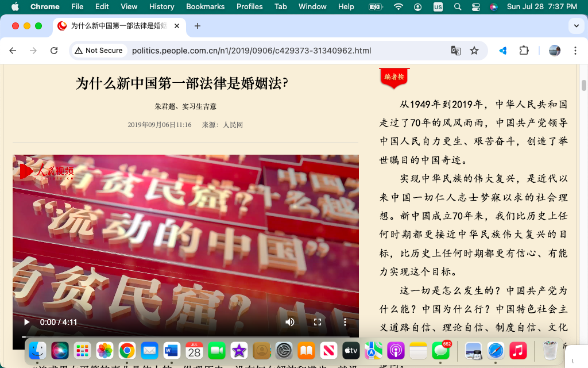Image resolution: width=588 pixels, height=368 pixels.
Task: Open video more options menu
Action: pos(345,322)
